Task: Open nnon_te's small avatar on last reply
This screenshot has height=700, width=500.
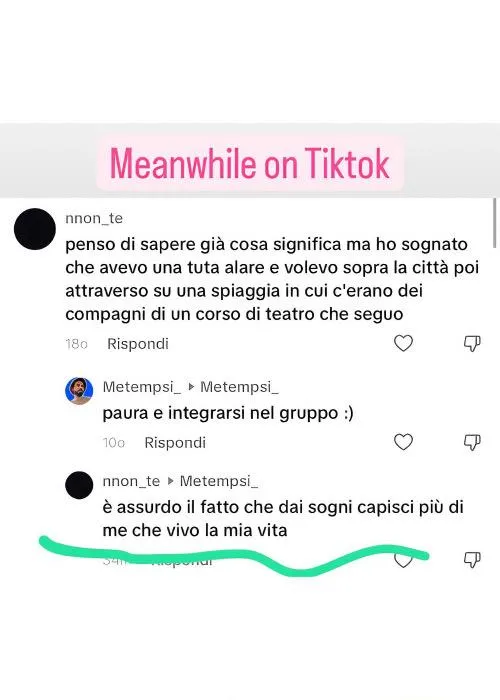Action: pyautogui.click(x=79, y=485)
